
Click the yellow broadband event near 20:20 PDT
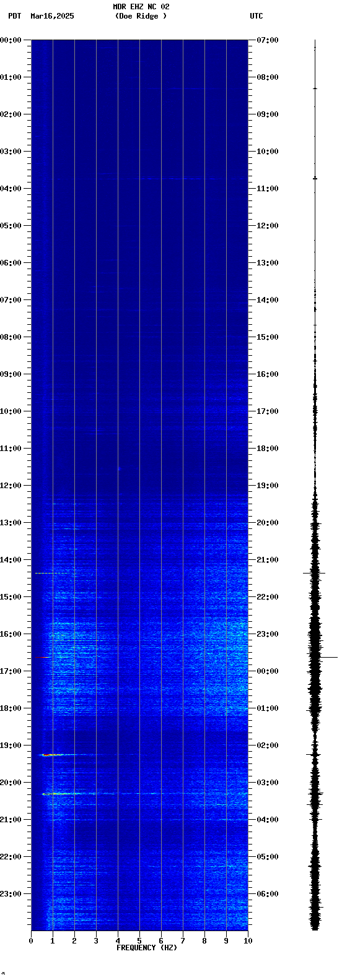click(x=61, y=793)
